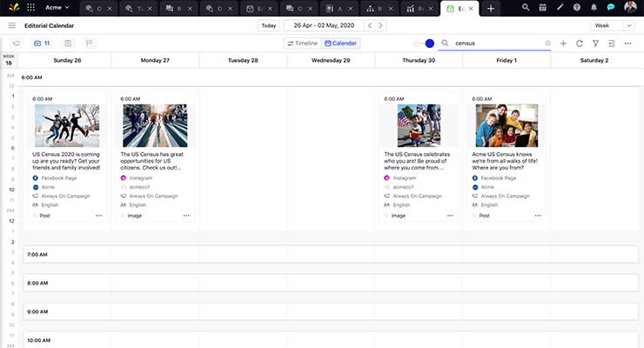Click Instagram label on Monday post
Image resolution: width=644 pixels, height=348 pixels.
141,178
